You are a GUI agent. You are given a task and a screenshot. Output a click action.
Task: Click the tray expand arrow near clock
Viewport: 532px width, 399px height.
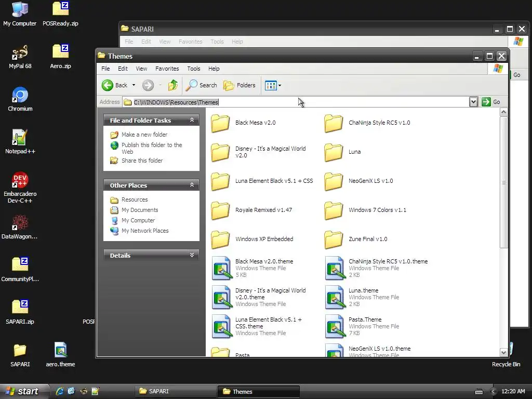[x=494, y=392]
